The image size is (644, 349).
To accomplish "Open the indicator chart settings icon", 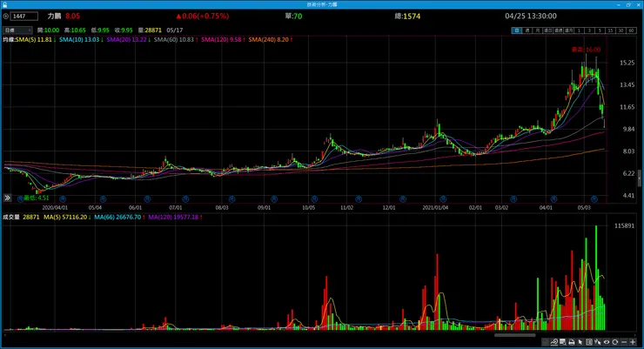I will click(554, 342).
